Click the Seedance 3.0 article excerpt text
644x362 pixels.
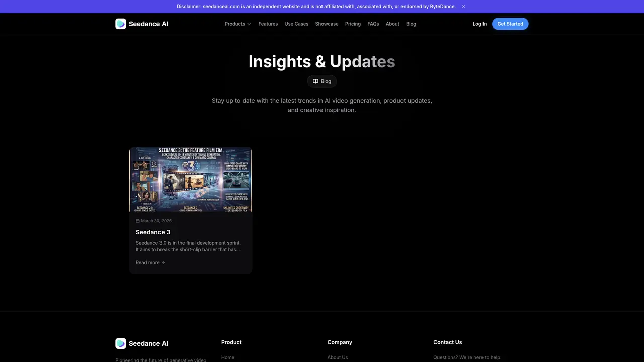(188, 246)
